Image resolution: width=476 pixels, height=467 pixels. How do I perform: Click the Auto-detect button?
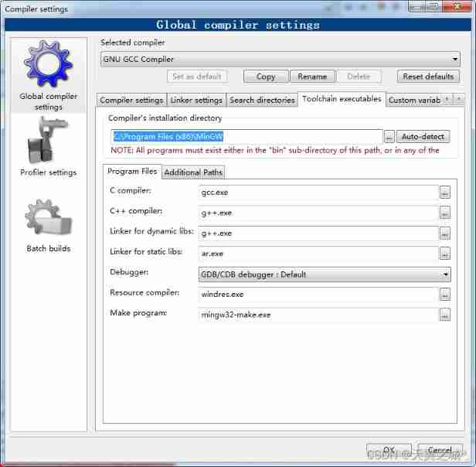pos(423,137)
